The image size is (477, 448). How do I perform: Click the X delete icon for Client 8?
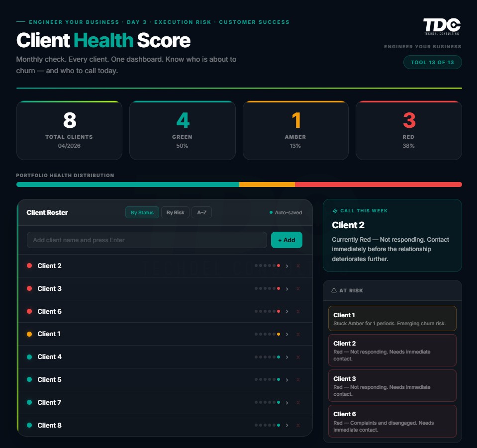(297, 425)
